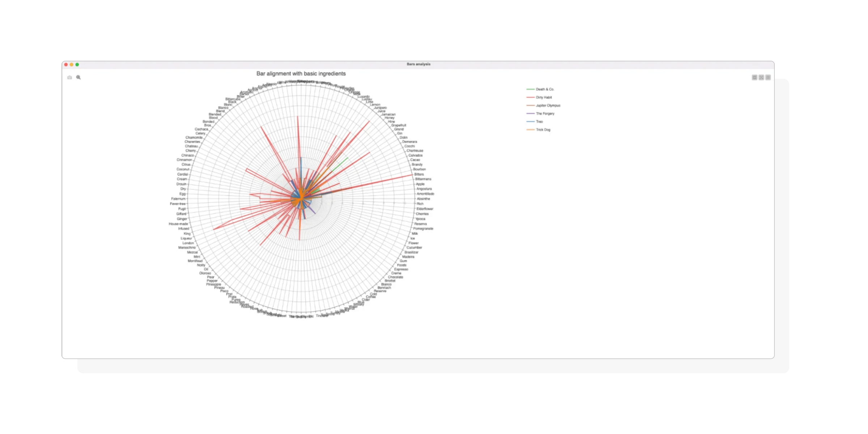Click the Bitters axis label
Screen dimensions: 868x434
pyautogui.click(x=419, y=174)
